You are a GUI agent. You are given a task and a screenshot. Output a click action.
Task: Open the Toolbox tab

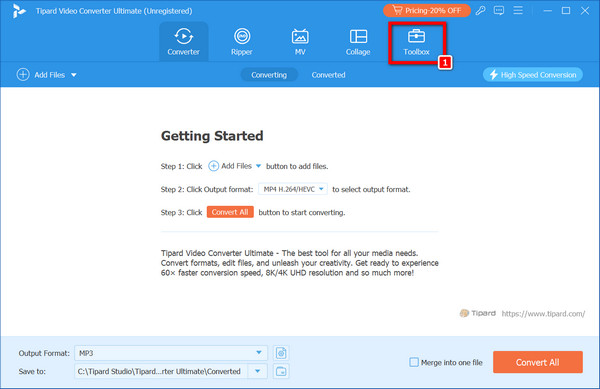coord(416,42)
